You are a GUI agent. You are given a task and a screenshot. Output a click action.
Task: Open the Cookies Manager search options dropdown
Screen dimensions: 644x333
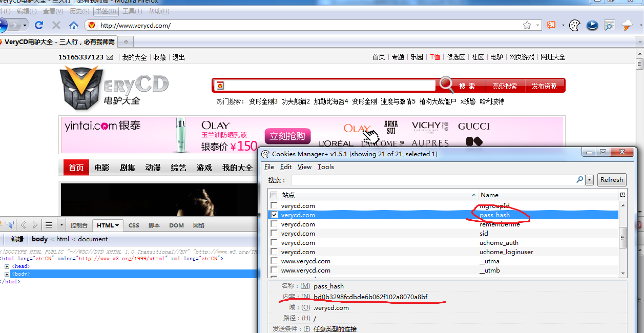pos(590,180)
